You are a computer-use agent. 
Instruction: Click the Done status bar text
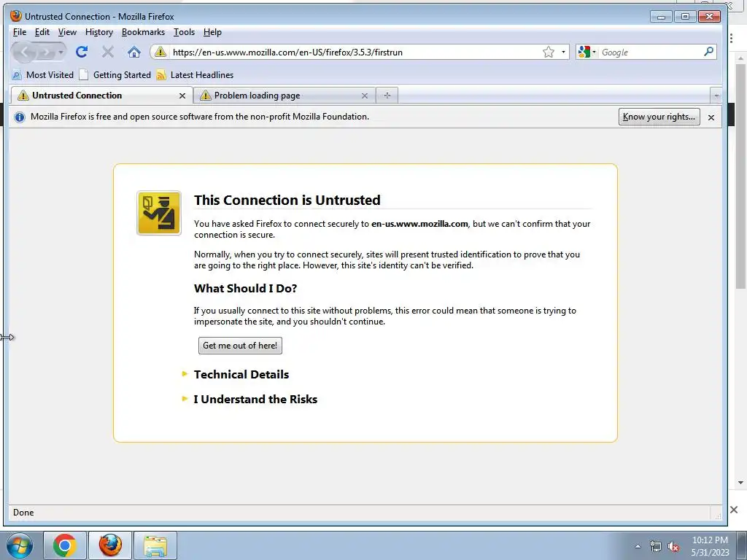pyautogui.click(x=23, y=513)
